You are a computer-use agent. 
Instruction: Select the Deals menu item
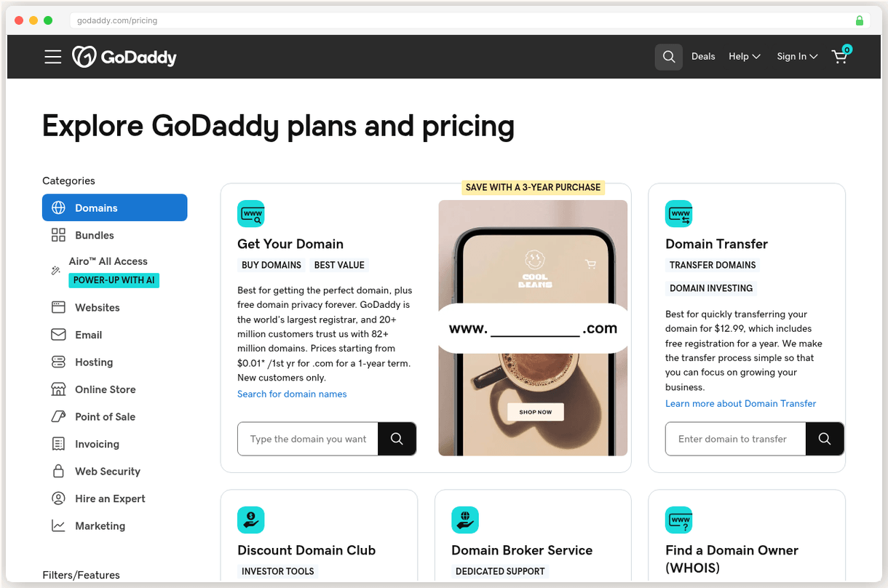pyautogui.click(x=703, y=56)
